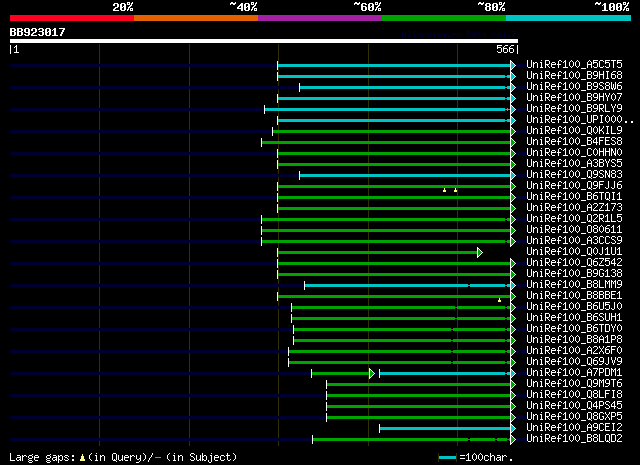Select the UniRef100_A7PDM1 label
Viewport: 640px width, 465px height.
pyautogui.click(x=574, y=373)
